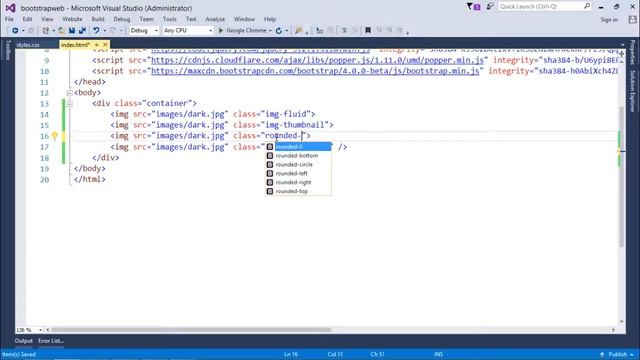Image resolution: width=640 pixels, height=360 pixels.
Task: Open the View menu
Action: coord(47,19)
